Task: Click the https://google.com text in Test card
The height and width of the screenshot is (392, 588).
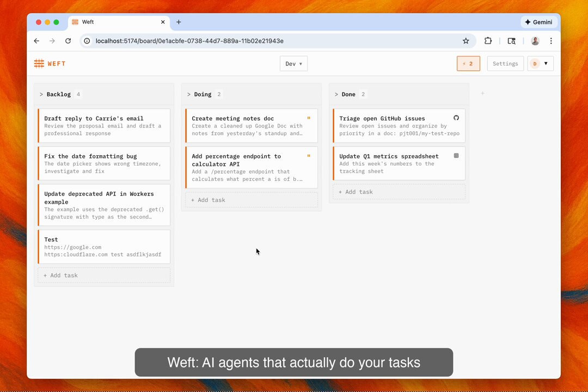Action: click(73, 247)
